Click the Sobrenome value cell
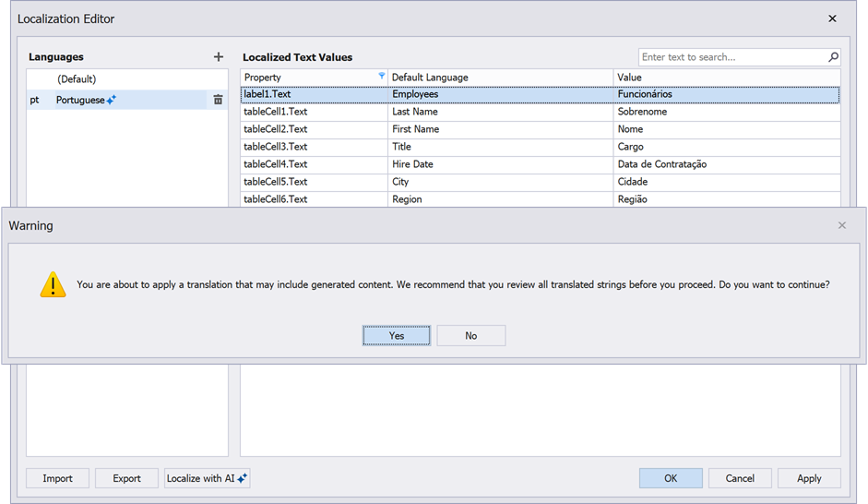The width and height of the screenshot is (868, 504). click(727, 112)
